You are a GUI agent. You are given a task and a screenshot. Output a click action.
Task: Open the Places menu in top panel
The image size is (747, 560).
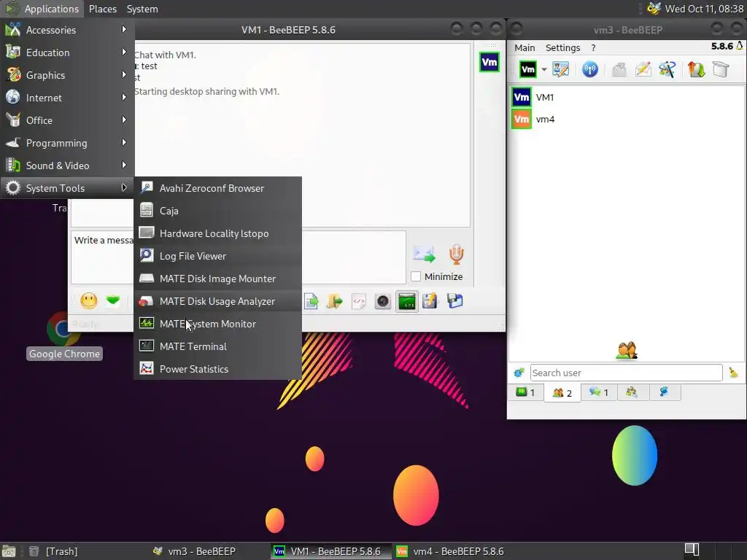(102, 9)
